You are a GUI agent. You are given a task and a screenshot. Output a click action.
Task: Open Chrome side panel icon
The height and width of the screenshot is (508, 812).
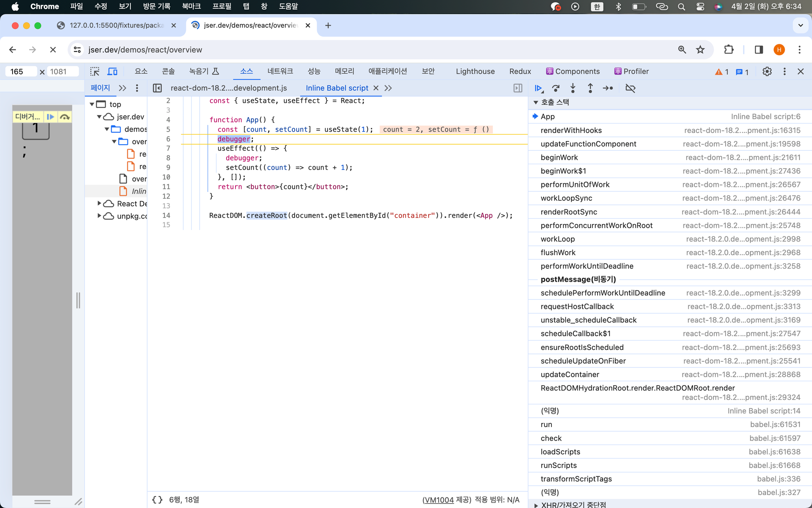pyautogui.click(x=759, y=50)
